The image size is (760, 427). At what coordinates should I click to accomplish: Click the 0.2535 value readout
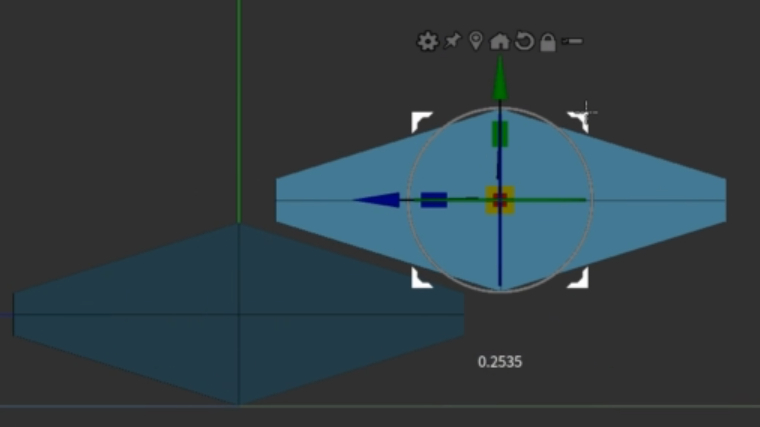coord(500,362)
